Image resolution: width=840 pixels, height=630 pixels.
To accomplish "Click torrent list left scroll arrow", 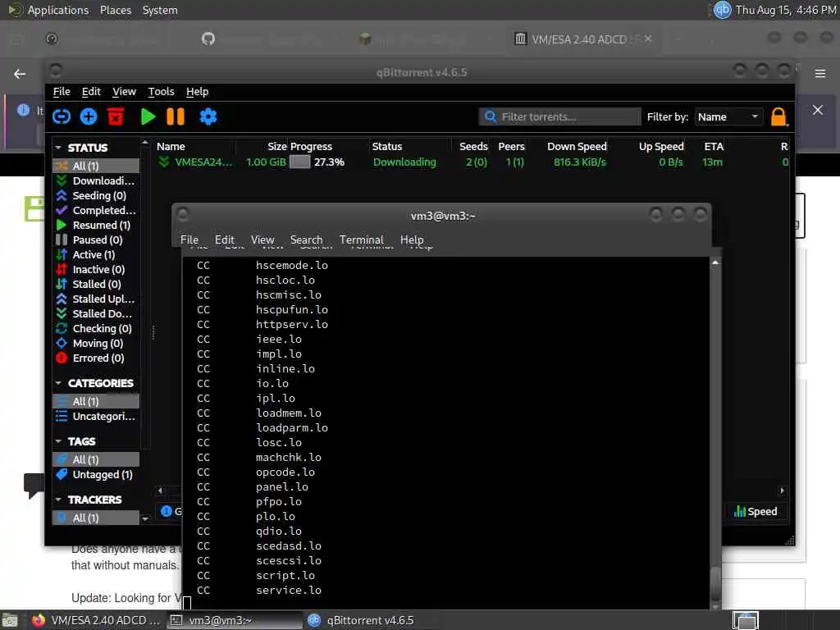I will tap(160, 491).
